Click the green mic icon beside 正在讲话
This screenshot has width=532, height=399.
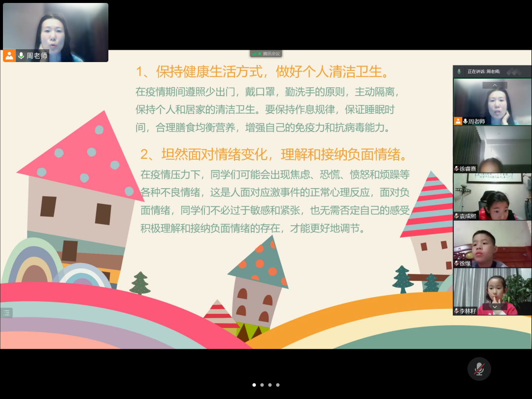coord(459,71)
